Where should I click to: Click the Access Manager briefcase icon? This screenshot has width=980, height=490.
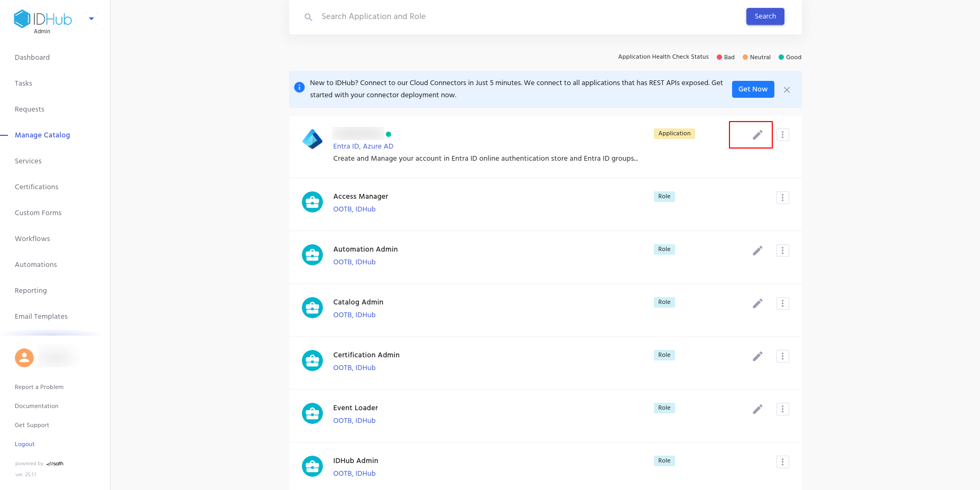coord(312,202)
